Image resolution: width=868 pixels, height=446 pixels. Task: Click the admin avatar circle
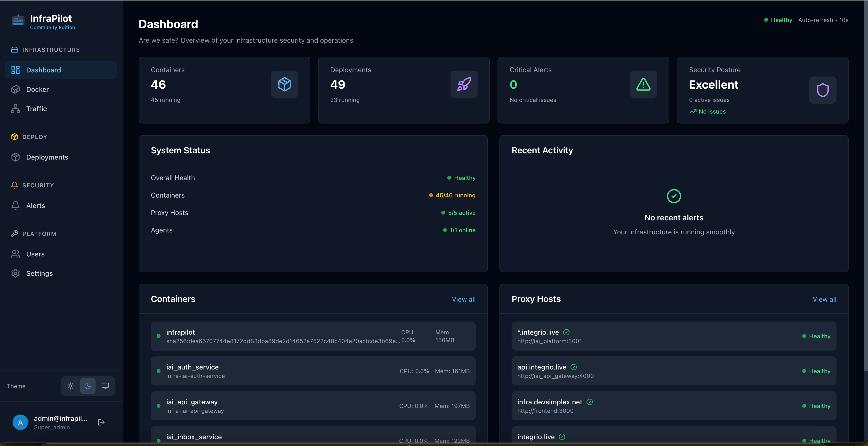[x=20, y=422]
